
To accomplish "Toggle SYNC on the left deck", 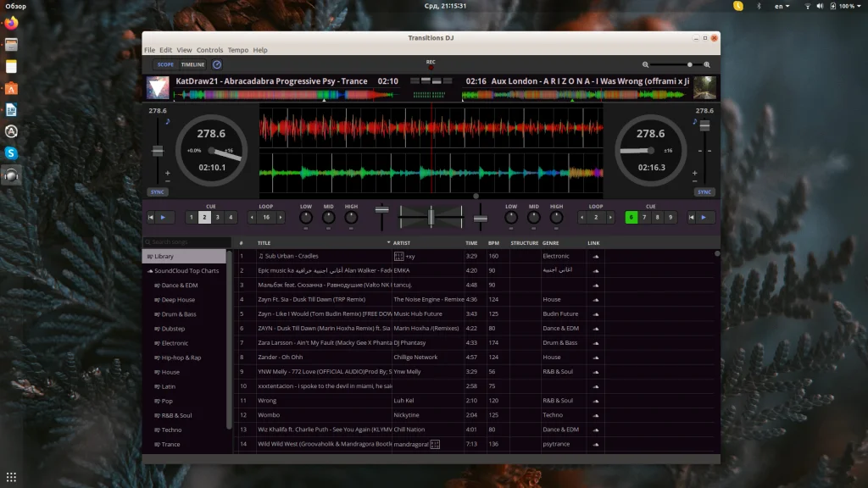I will (157, 191).
